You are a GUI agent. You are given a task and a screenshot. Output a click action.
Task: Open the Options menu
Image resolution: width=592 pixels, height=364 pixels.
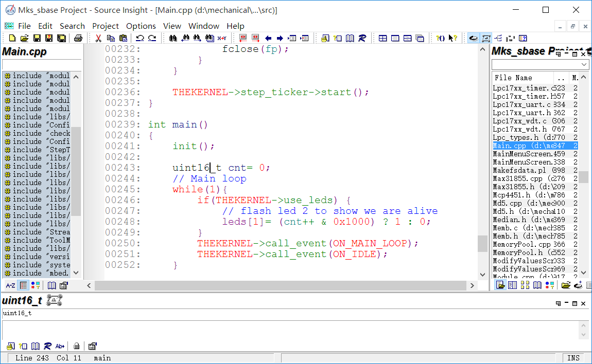[x=141, y=26]
